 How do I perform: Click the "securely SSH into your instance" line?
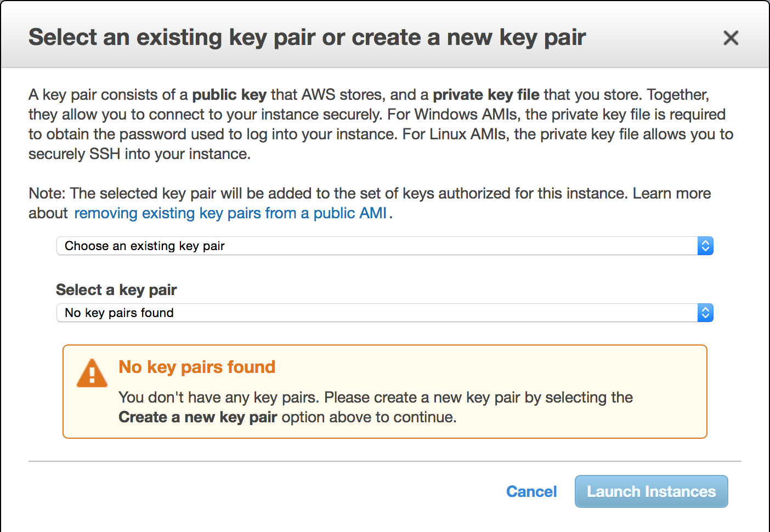[139, 154]
